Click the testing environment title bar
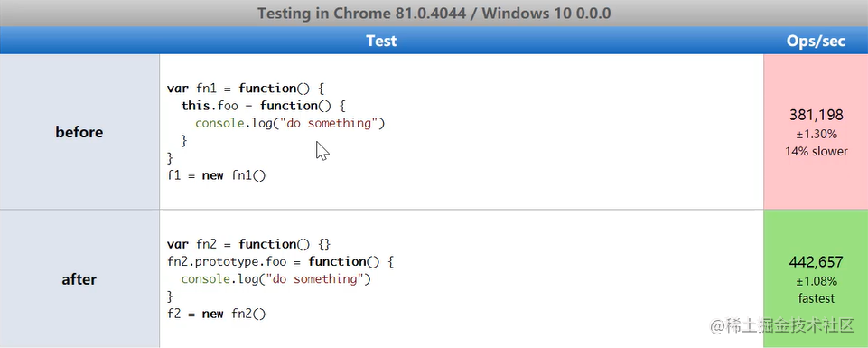Screen dimensions: 868x348 coord(434,14)
